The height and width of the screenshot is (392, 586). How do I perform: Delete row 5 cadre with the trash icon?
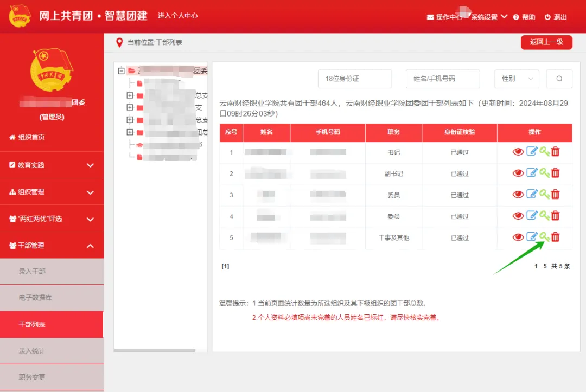(x=555, y=236)
